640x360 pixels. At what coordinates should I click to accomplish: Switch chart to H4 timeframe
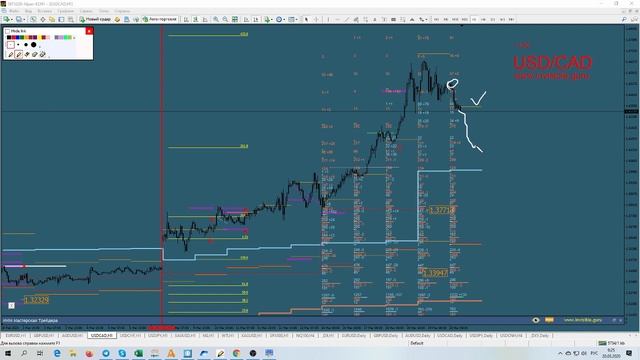pos(483,19)
